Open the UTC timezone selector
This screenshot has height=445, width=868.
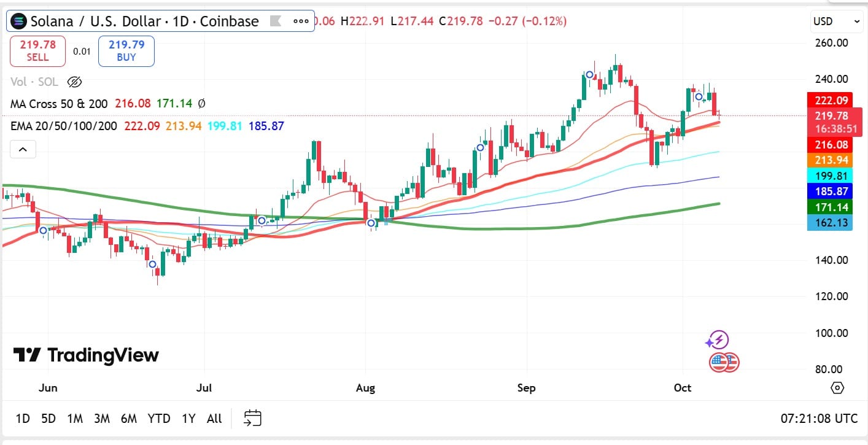click(x=819, y=419)
